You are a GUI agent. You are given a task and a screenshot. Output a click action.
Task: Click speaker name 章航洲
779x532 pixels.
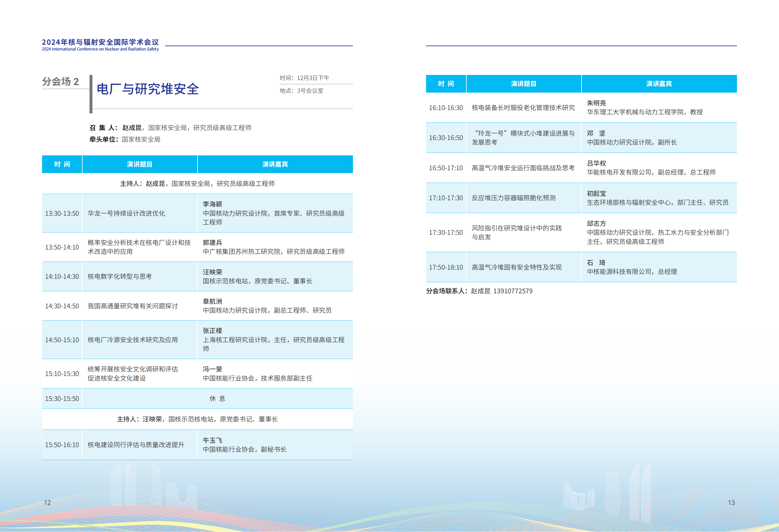pyautogui.click(x=212, y=301)
